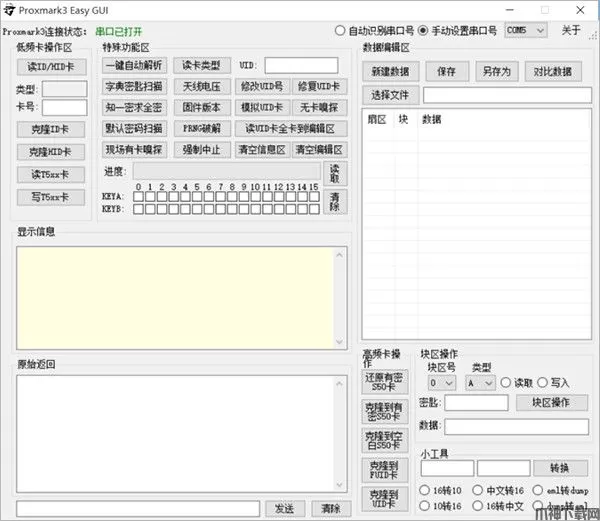
Task: Click the 对比数据 compare data button
Action: click(553, 71)
